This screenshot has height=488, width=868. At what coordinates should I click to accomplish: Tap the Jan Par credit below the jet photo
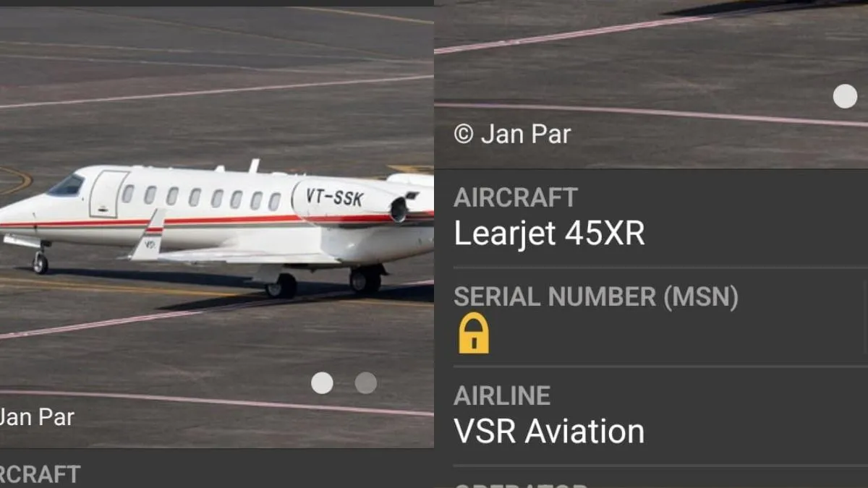pos(36,416)
